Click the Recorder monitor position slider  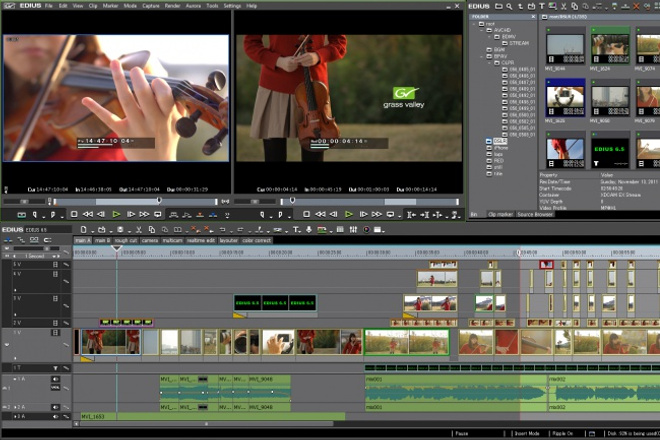point(370,202)
